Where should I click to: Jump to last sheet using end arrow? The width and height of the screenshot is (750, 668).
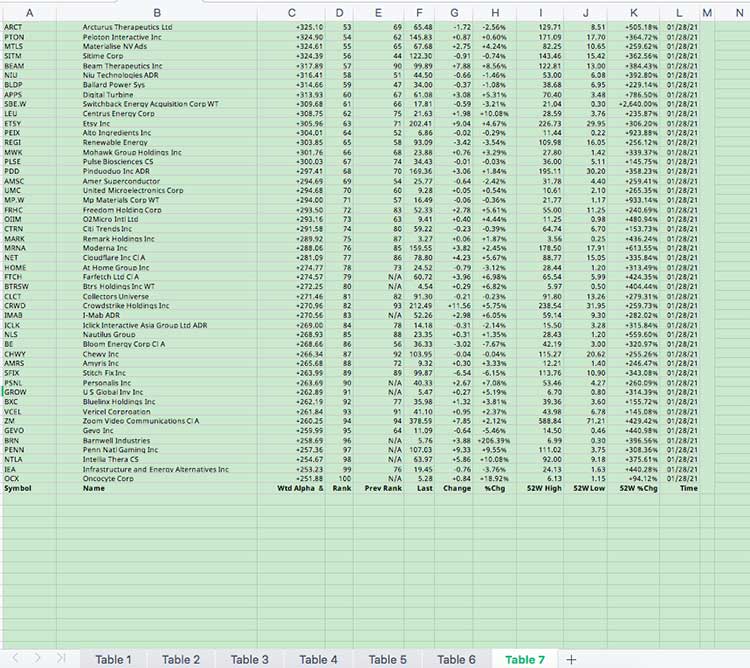[x=62, y=659]
